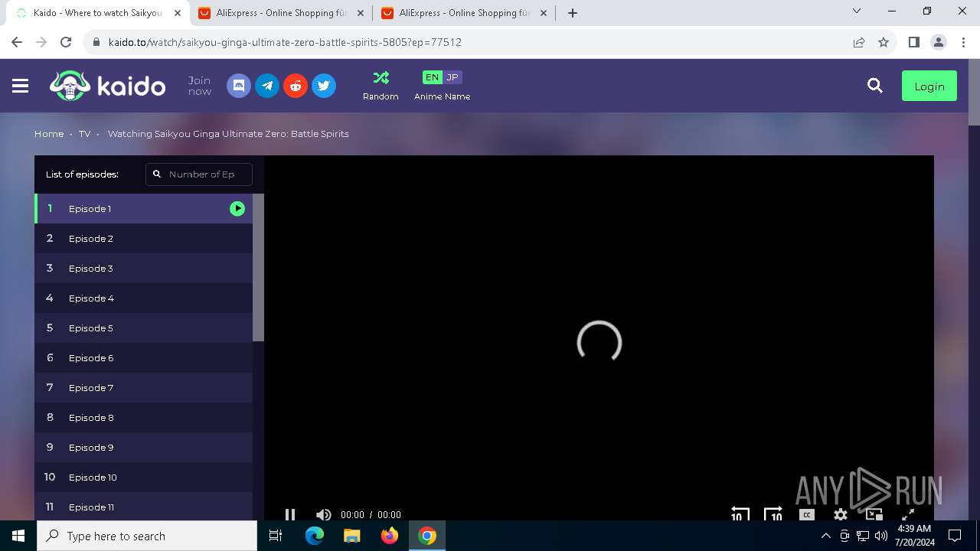Rewind the video 10 seconds
980x551 pixels.
[740, 514]
